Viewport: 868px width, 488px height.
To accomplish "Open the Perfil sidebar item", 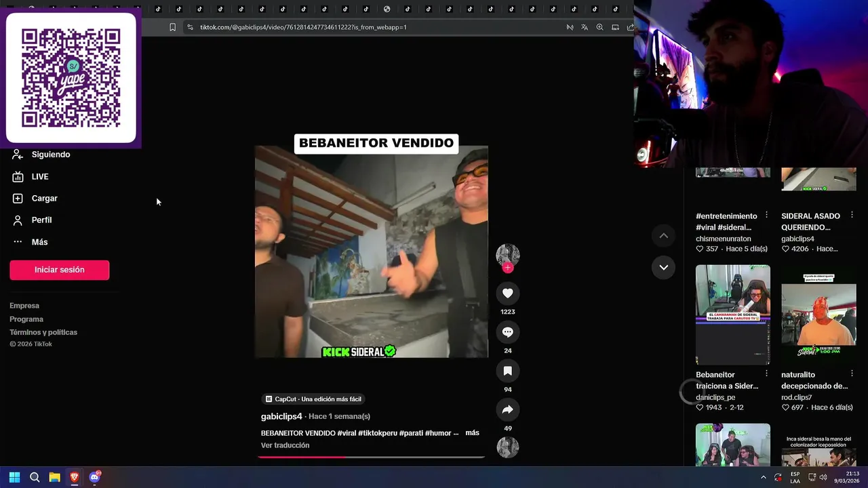I will (x=33, y=220).
